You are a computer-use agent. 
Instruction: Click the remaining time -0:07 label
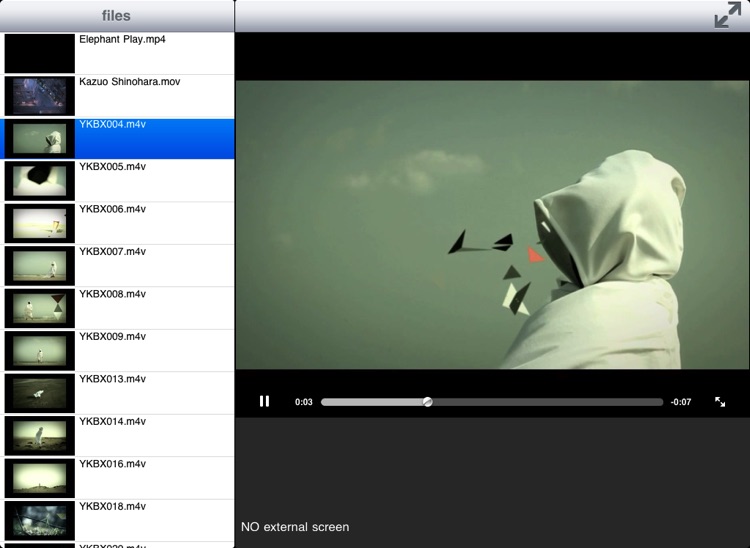[x=681, y=402]
